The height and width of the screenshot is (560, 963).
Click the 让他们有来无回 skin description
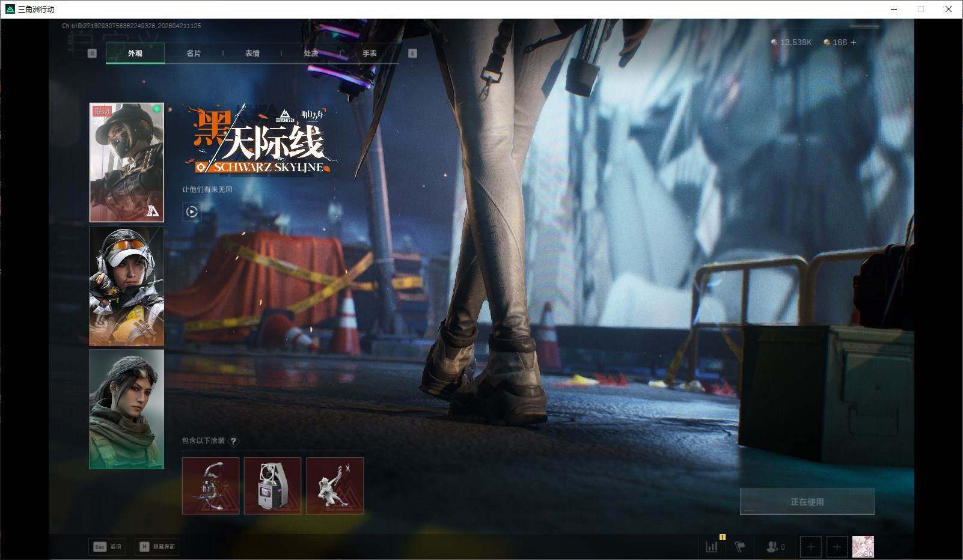click(207, 189)
